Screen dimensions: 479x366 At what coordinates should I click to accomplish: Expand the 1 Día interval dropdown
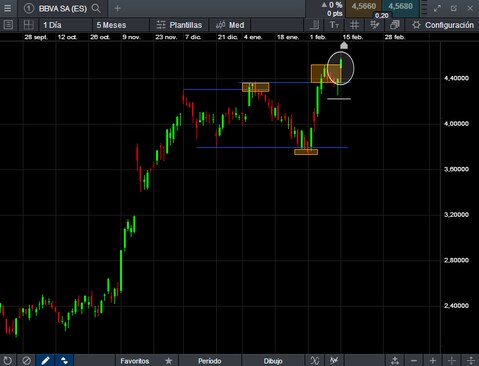pos(66,25)
